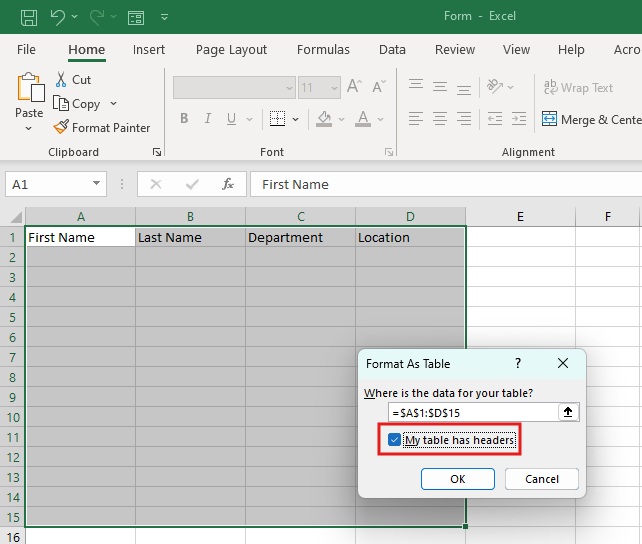The image size is (642, 544).
Task: Toggle Wrap Text
Action: coord(578,87)
